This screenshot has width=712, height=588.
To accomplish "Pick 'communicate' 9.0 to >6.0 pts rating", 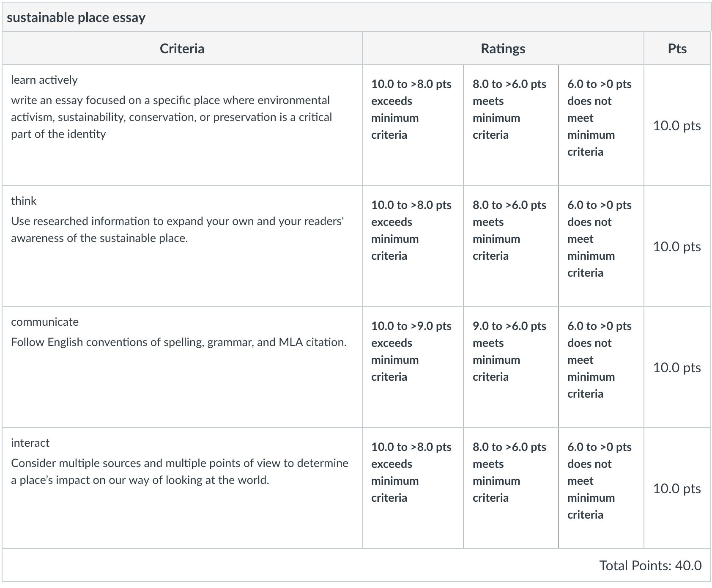I will [x=511, y=367].
